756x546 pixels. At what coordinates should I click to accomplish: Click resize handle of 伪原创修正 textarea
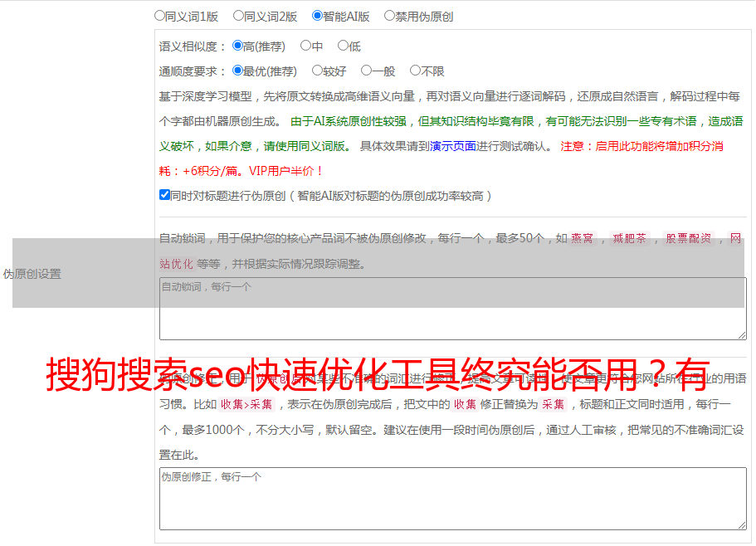[x=742, y=525]
